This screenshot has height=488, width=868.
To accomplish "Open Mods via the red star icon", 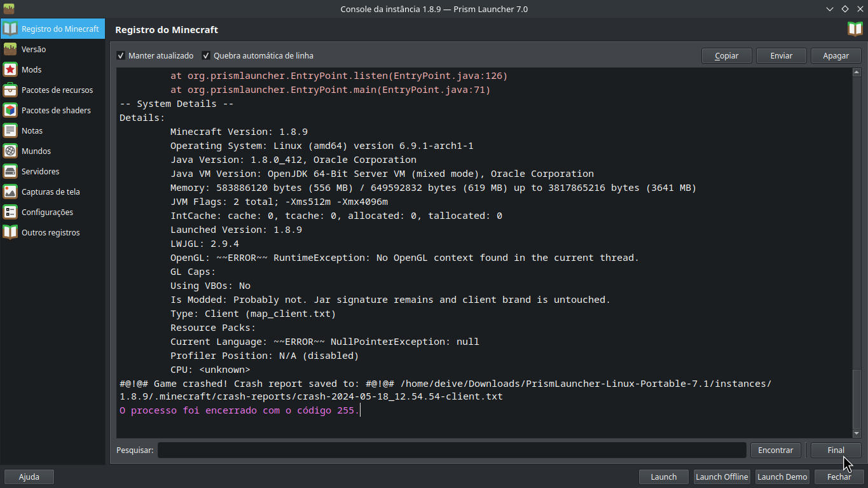I will 10,69.
